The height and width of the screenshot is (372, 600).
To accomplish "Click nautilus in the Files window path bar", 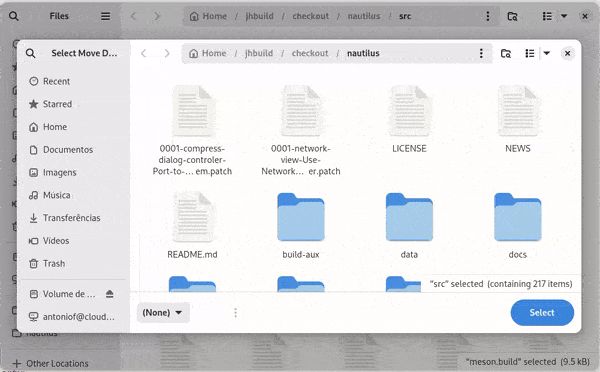I will (x=364, y=16).
